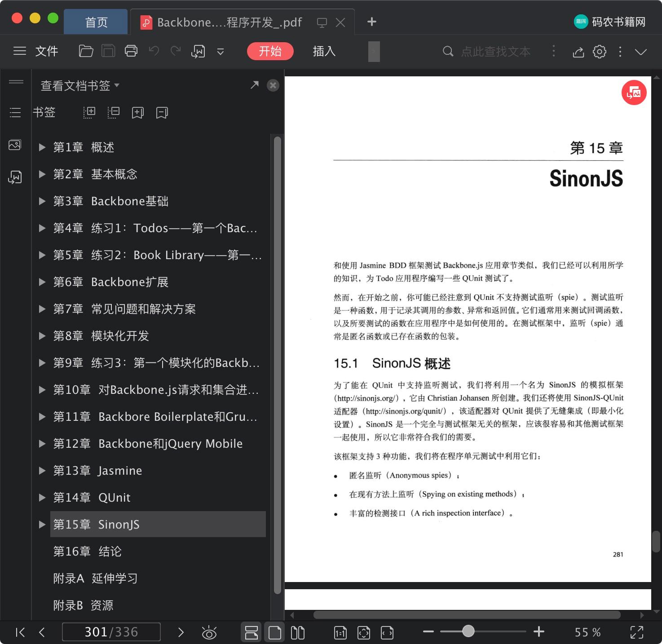
Task: Set zoom to actual size 1:1
Action: click(340, 632)
